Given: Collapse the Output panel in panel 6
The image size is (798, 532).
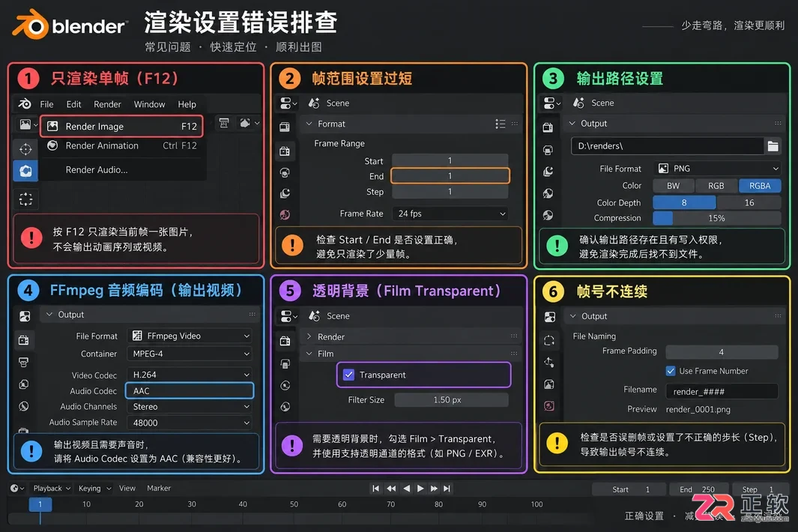Looking at the screenshot, I should [x=572, y=316].
